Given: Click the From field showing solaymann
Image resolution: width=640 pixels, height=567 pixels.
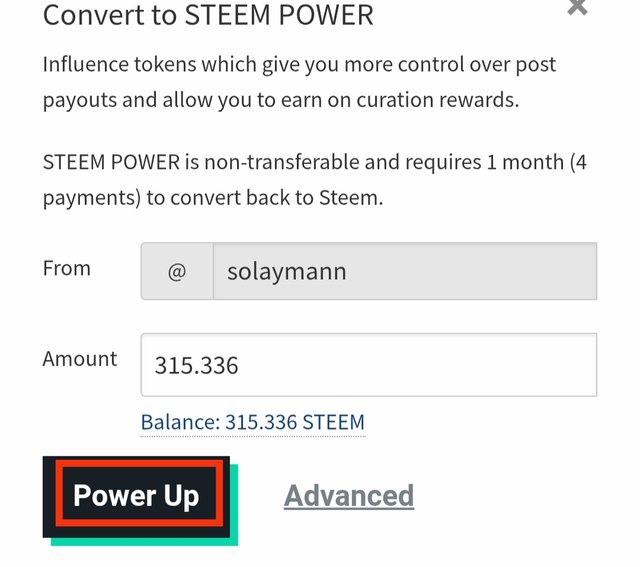Looking at the screenshot, I should tap(404, 271).
